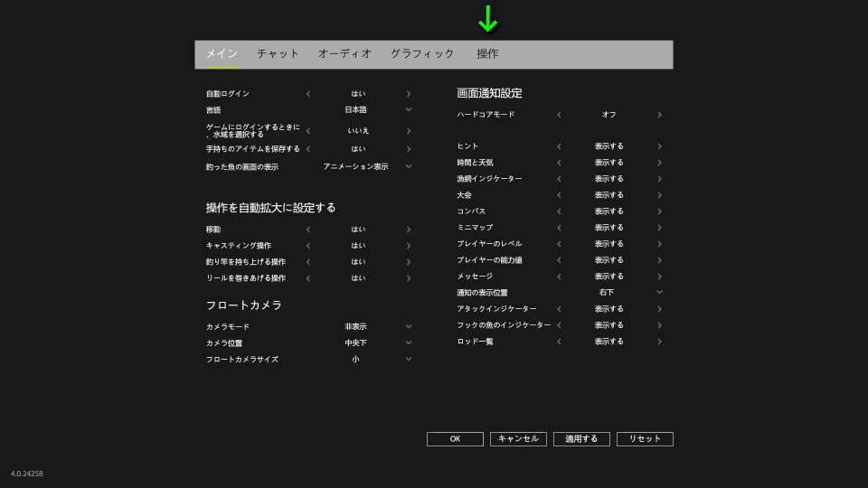The image size is (868, 488).
Task: Toggle 時間と天気 display value
Action: click(x=609, y=163)
